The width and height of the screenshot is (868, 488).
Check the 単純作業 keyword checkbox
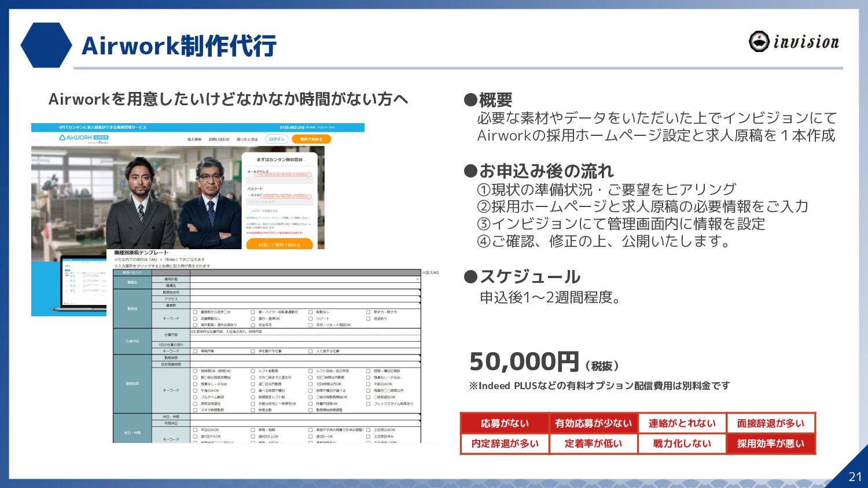pos(195,351)
